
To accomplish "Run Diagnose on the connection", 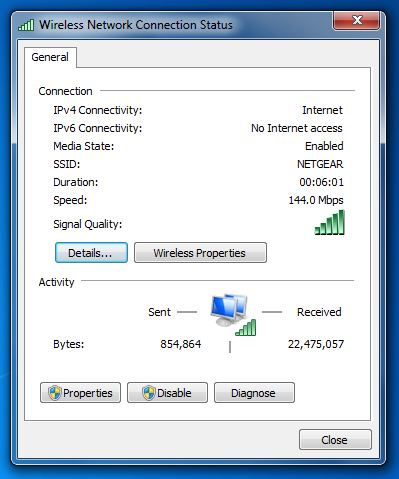I will [254, 393].
